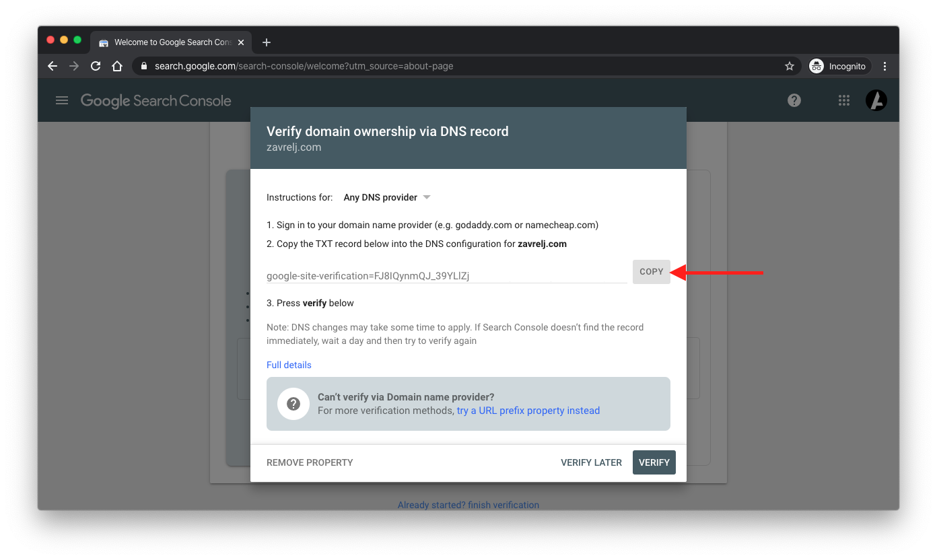Open the Search Console hamburger menu
The height and width of the screenshot is (560, 937).
pyautogui.click(x=62, y=100)
